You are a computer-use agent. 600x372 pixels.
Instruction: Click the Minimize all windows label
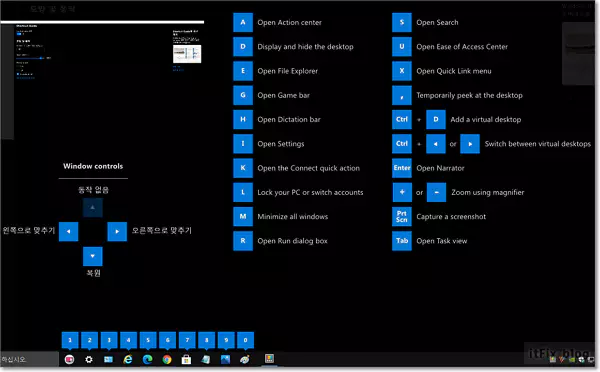tap(292, 217)
